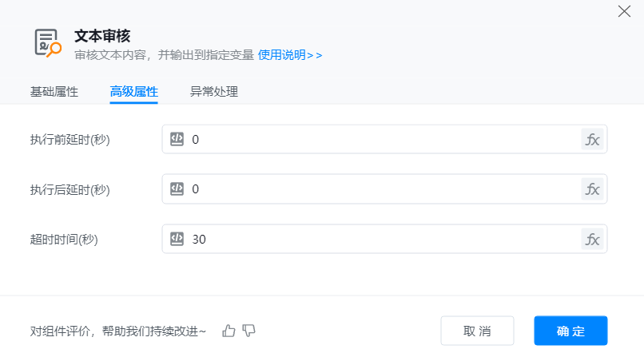Click fx icon for 超时时间 field
The image size is (644, 361).
(592, 239)
